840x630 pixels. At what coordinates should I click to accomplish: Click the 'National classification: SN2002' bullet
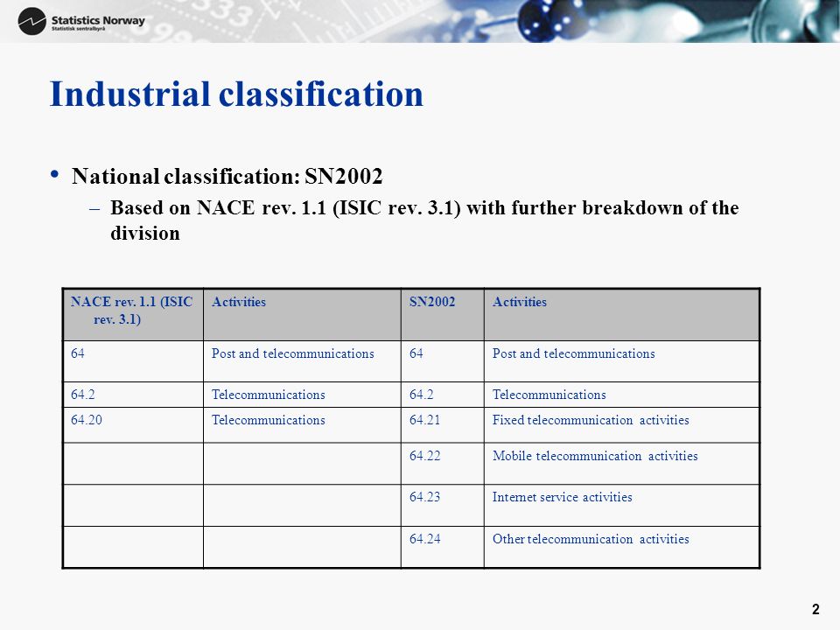[227, 176]
